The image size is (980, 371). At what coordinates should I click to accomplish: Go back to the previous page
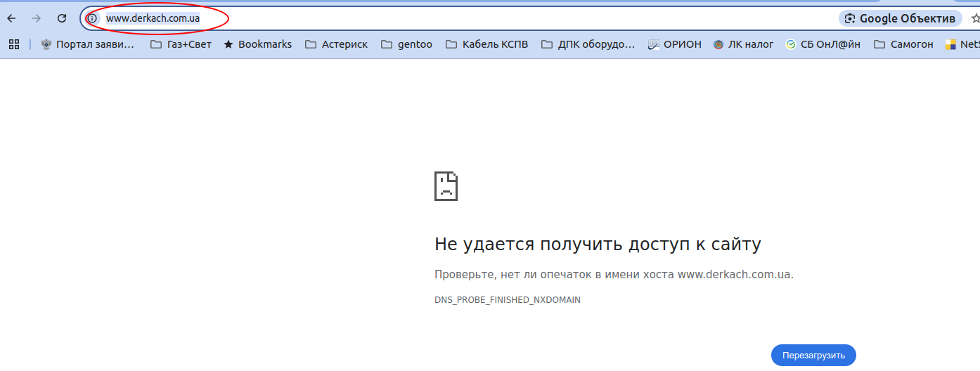pos(11,18)
